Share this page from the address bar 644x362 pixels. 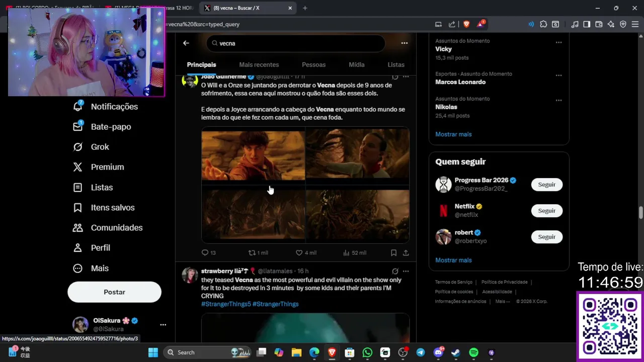click(x=452, y=24)
